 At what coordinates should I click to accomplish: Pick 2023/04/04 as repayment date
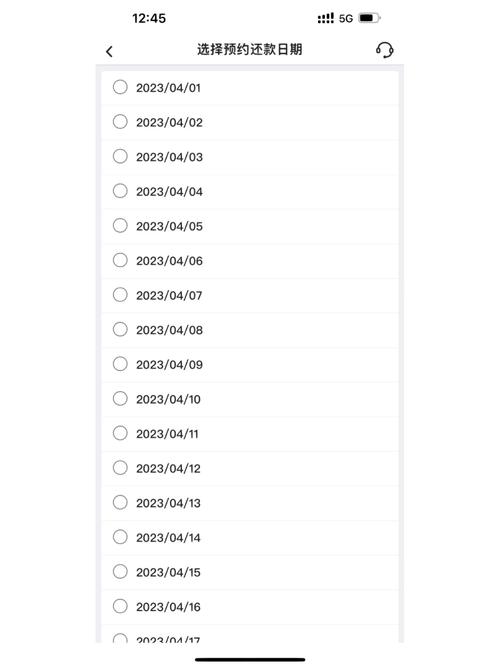click(x=250, y=191)
